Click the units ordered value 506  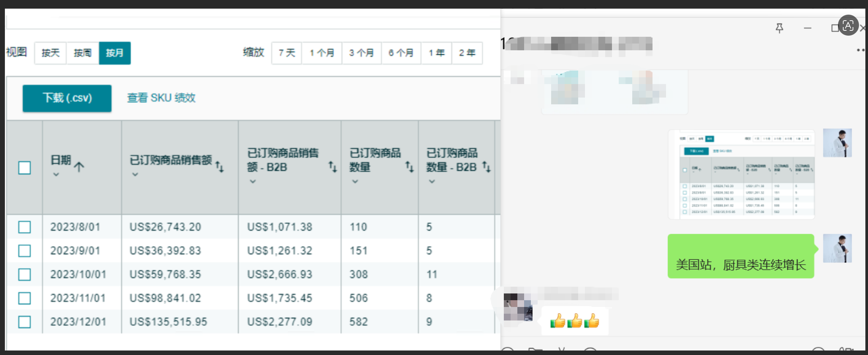(x=359, y=298)
